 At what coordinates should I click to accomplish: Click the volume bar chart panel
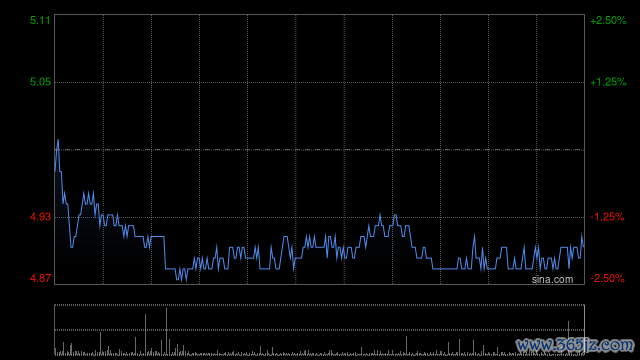tap(320, 330)
